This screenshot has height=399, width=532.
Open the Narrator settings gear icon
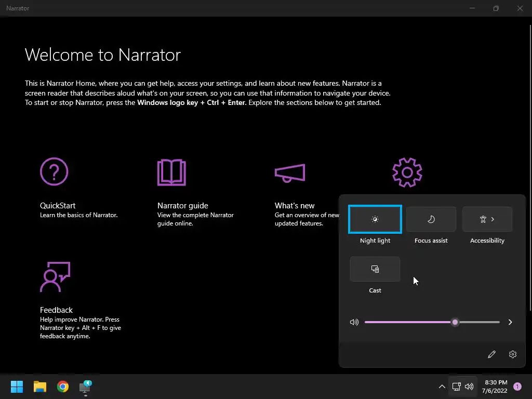click(407, 172)
